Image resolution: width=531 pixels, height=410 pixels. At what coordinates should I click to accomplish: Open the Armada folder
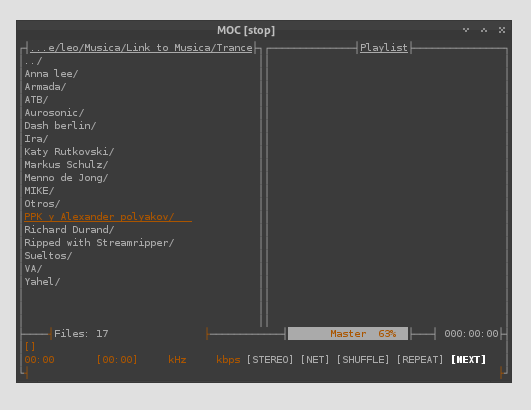[45, 87]
